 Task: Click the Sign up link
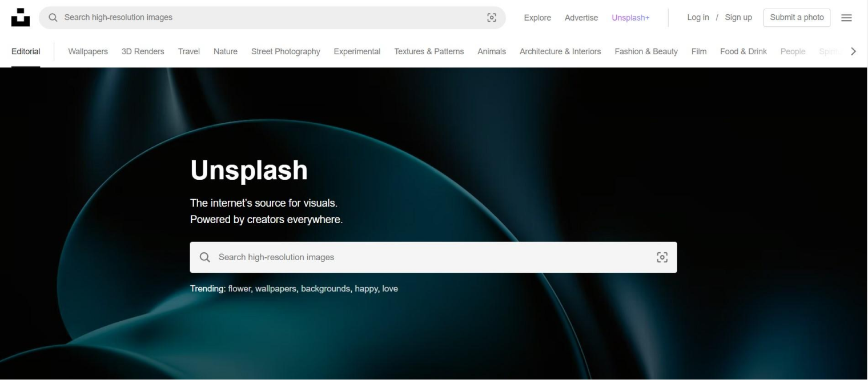[738, 18]
